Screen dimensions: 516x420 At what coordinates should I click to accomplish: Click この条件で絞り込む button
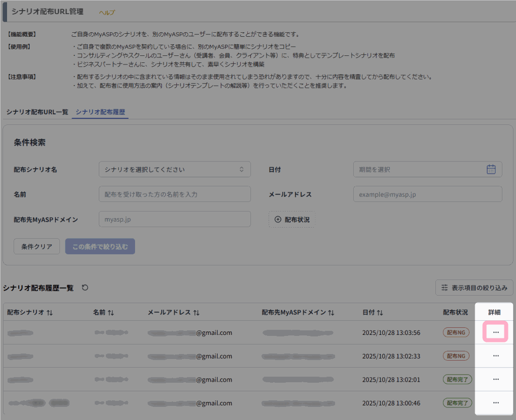point(100,247)
